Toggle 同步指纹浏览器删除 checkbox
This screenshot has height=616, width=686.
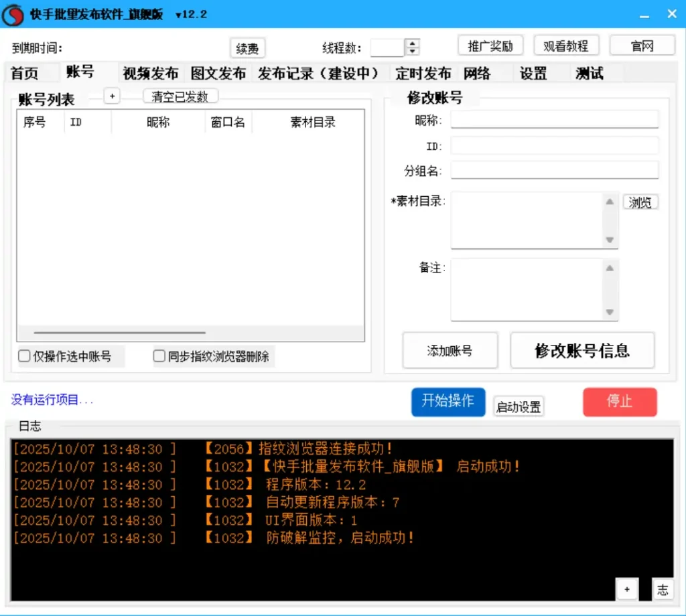[x=159, y=356]
